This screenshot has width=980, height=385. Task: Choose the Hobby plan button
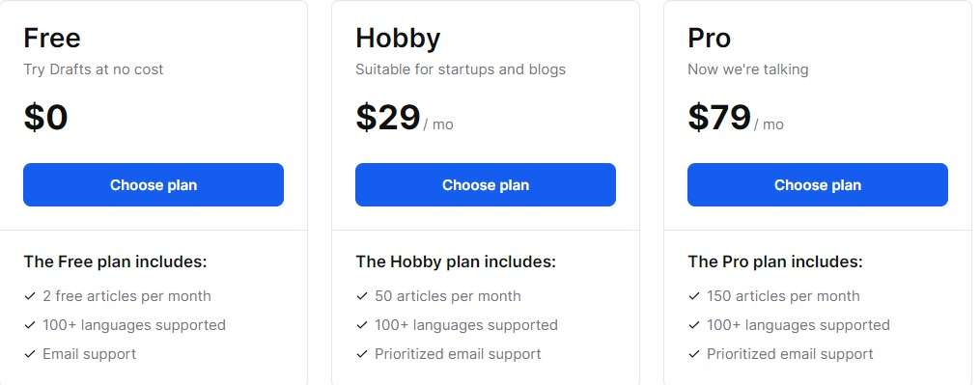(x=486, y=185)
